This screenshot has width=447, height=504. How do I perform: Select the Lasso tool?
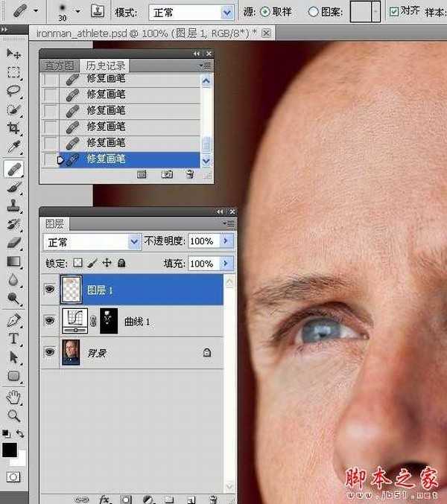tap(13, 91)
